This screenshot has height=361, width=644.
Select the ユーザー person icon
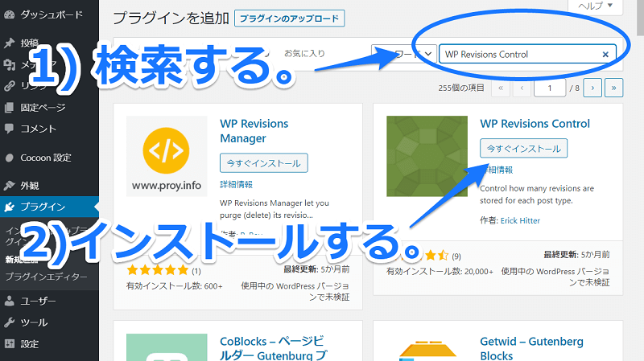pyautogui.click(x=9, y=302)
